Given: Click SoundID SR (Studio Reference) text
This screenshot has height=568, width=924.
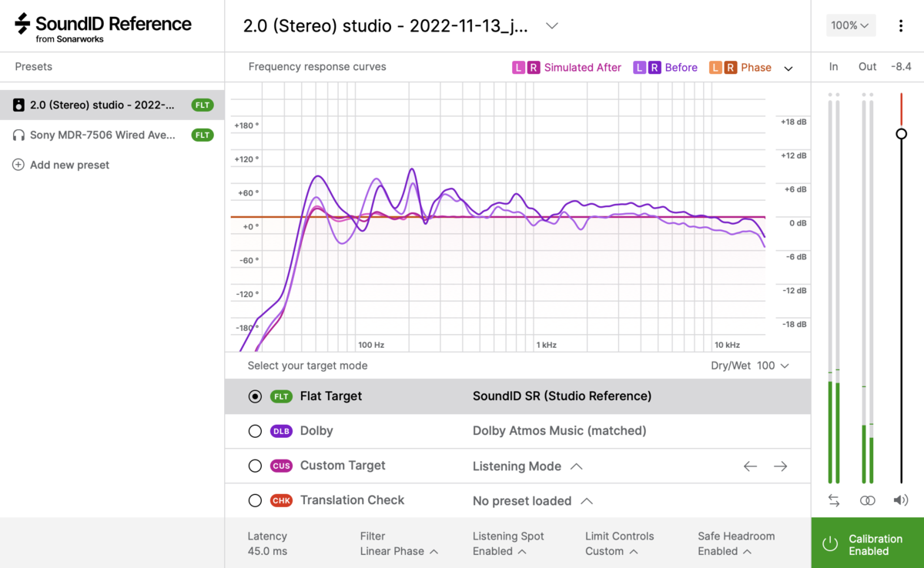Looking at the screenshot, I should (562, 396).
